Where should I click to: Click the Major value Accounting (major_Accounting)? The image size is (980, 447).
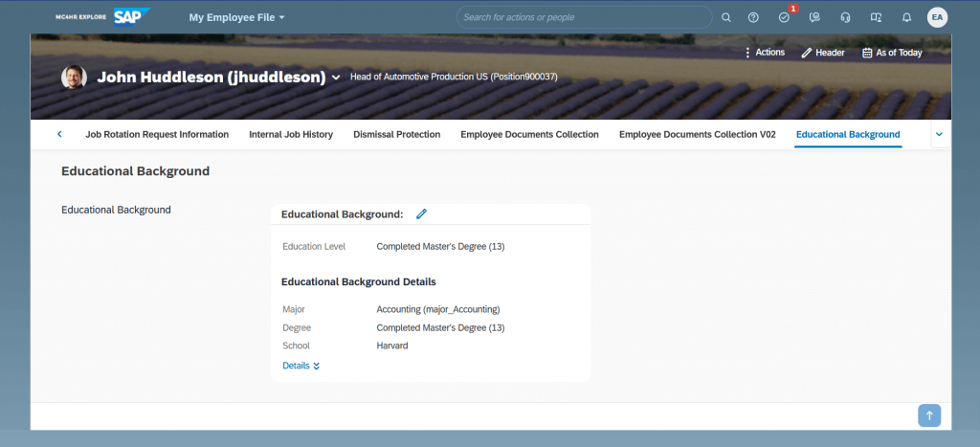[x=438, y=309]
